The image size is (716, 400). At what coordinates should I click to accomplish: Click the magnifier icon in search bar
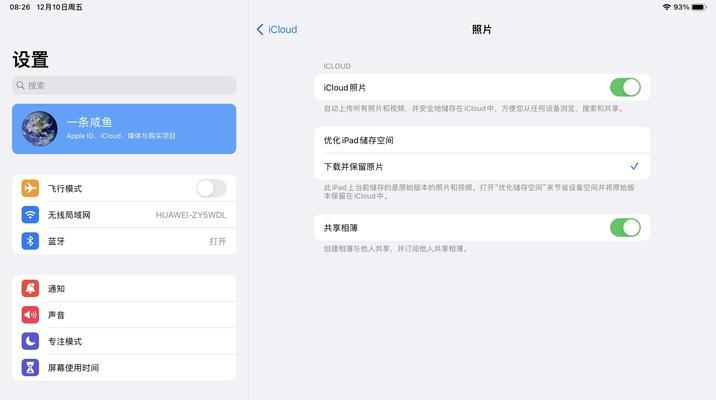(x=20, y=85)
